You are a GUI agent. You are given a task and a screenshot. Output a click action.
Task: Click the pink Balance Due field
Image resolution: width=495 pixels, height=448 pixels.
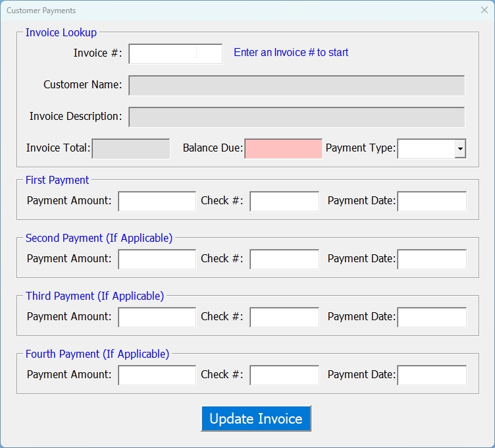click(283, 149)
